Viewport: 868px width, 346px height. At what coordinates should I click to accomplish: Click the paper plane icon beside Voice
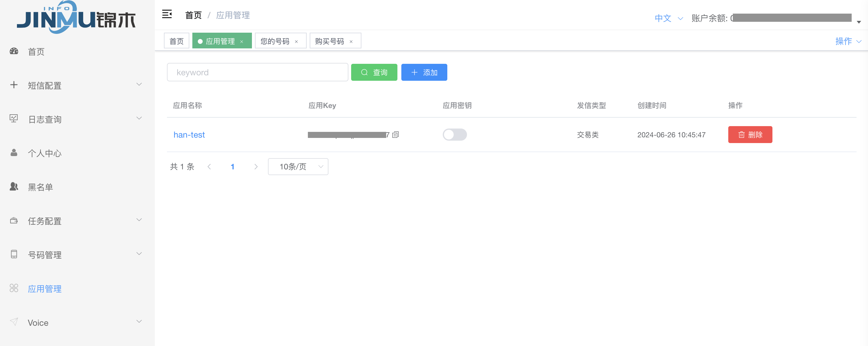pyautogui.click(x=14, y=322)
